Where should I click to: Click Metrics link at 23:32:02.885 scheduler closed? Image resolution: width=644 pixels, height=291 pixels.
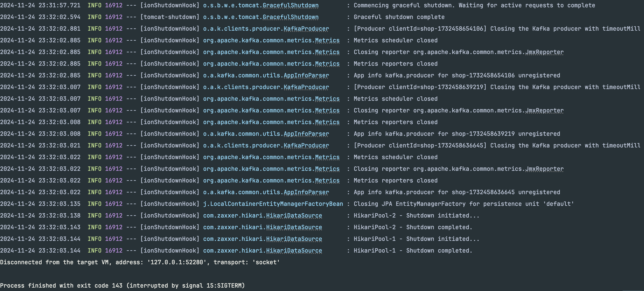(327, 40)
